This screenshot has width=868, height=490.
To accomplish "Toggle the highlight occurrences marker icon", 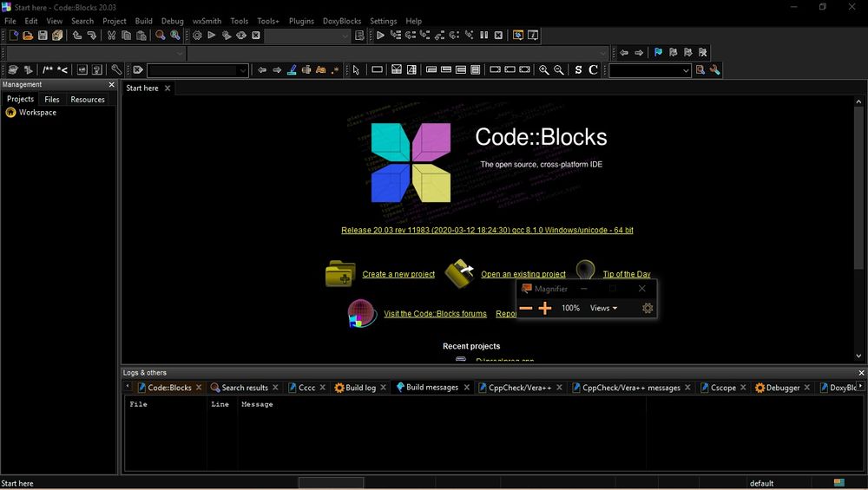I will point(292,70).
